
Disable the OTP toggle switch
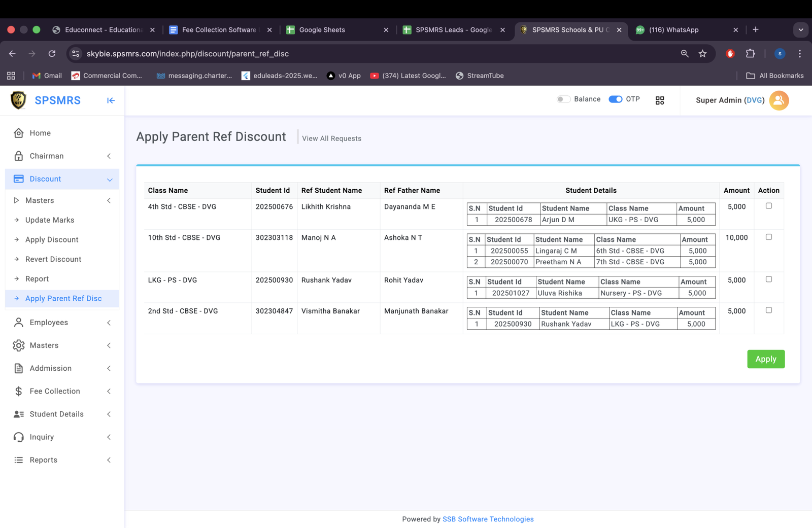tap(616, 99)
